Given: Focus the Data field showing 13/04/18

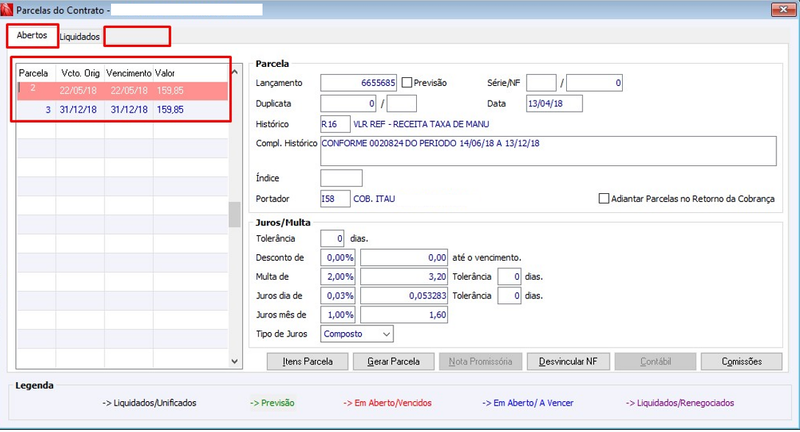Looking at the screenshot, I should 554,104.
